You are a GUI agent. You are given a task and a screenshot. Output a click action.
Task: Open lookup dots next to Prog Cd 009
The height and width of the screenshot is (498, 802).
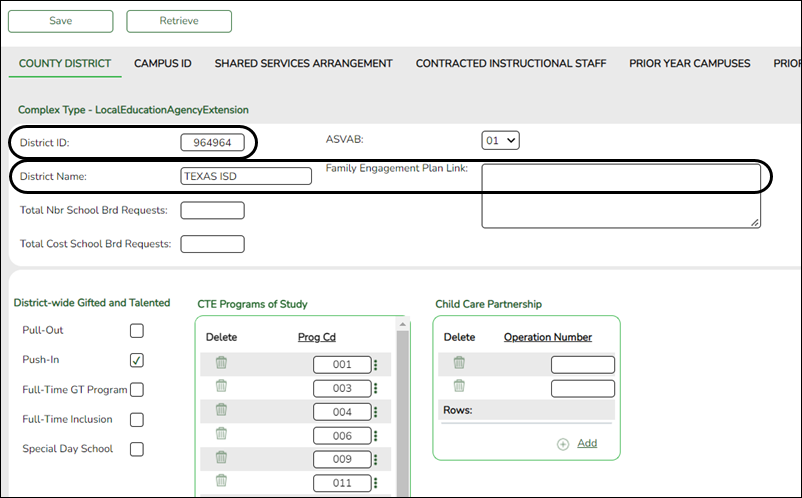coord(375,459)
